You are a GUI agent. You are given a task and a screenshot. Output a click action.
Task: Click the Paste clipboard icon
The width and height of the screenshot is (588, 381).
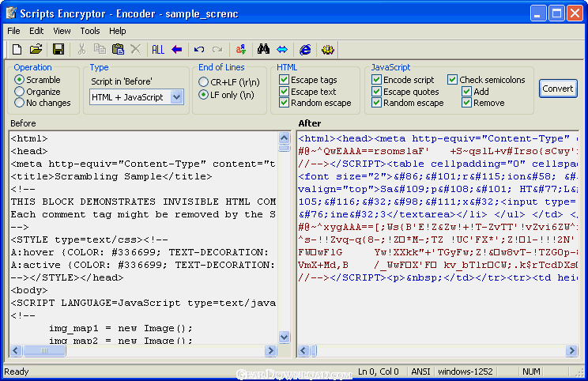click(118, 49)
